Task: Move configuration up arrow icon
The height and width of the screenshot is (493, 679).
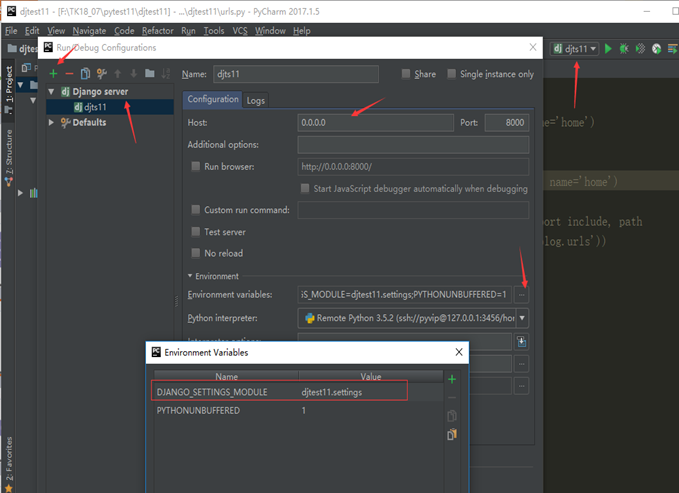Action: [118, 74]
